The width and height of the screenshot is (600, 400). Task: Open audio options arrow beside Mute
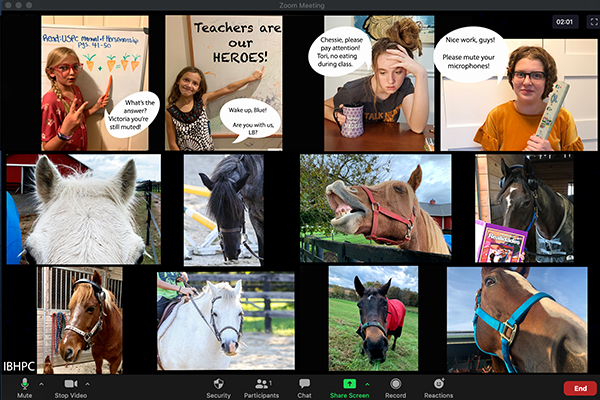pos(41,384)
